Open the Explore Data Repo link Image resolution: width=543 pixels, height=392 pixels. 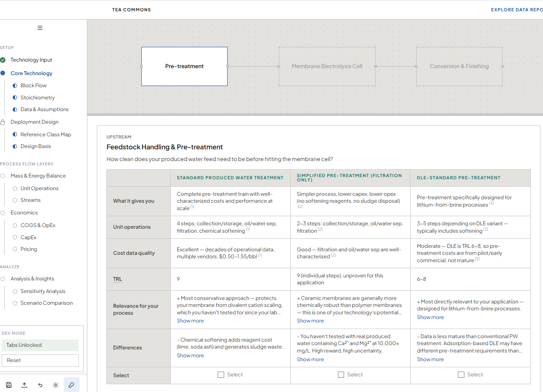517,10
